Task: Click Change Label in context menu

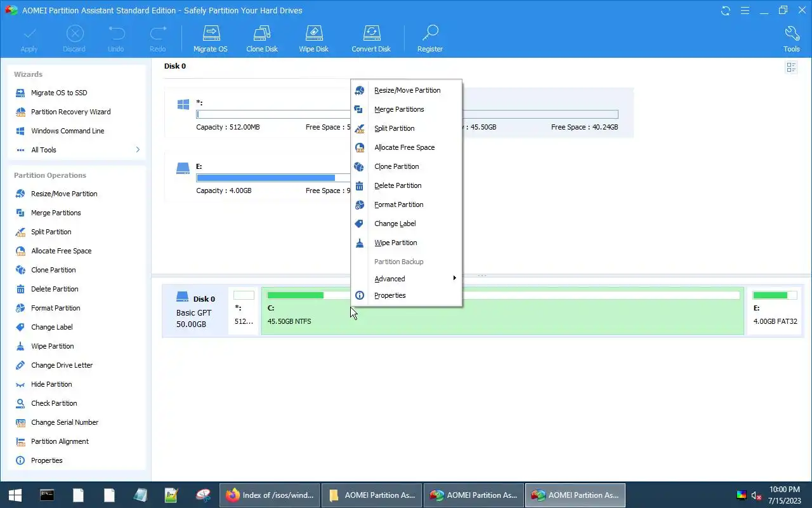Action: [x=406, y=224]
